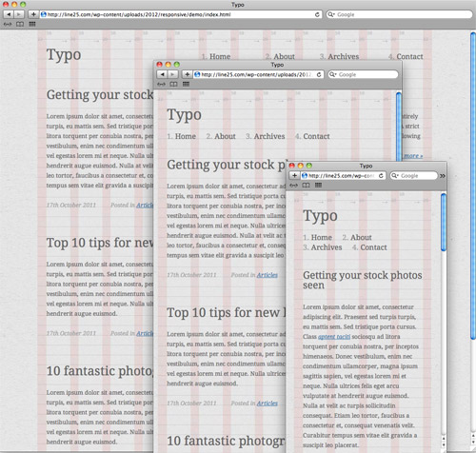Add bookmark plus button in front small window
The width and height of the screenshot is (476, 453).
point(294,175)
